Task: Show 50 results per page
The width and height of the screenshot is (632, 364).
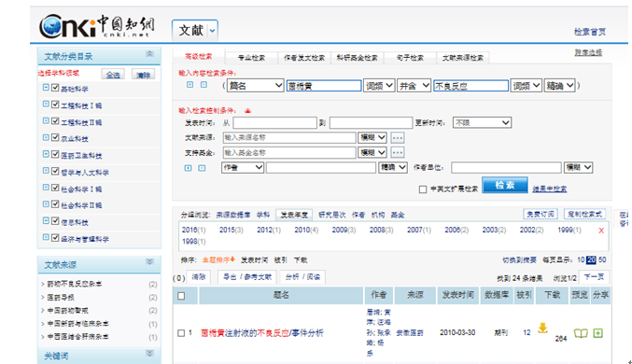Action: (x=602, y=260)
